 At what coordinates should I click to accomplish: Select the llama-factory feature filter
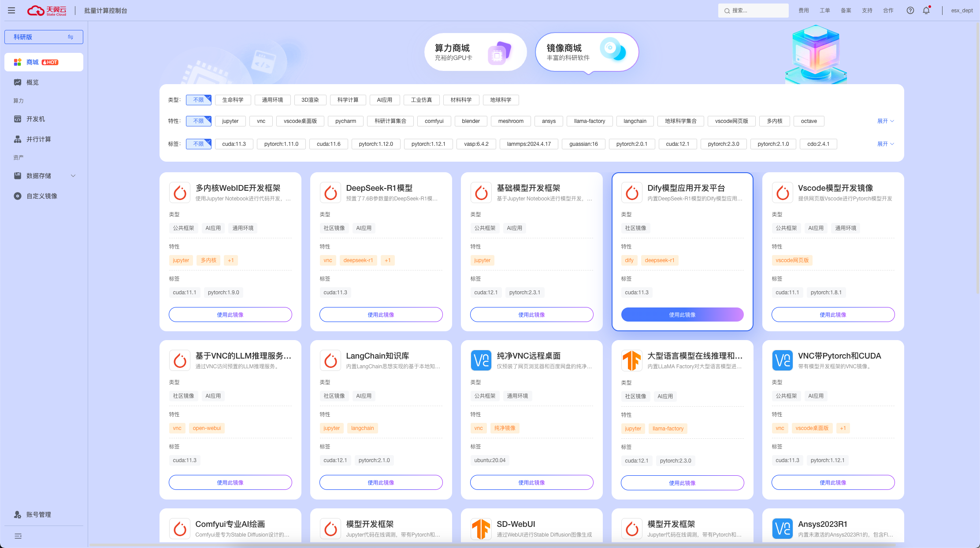pyautogui.click(x=590, y=121)
